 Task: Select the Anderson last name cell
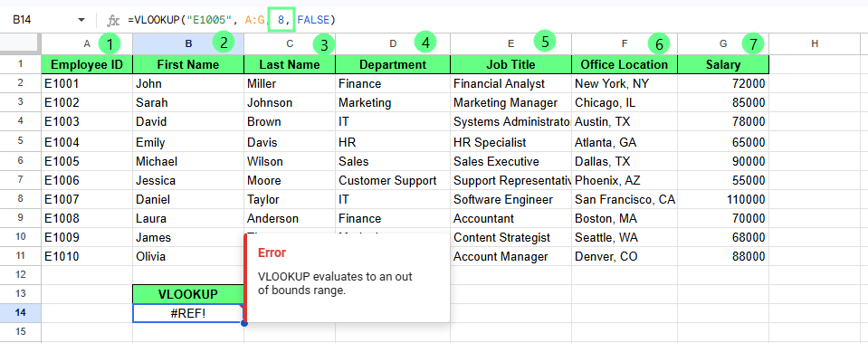pyautogui.click(x=290, y=218)
